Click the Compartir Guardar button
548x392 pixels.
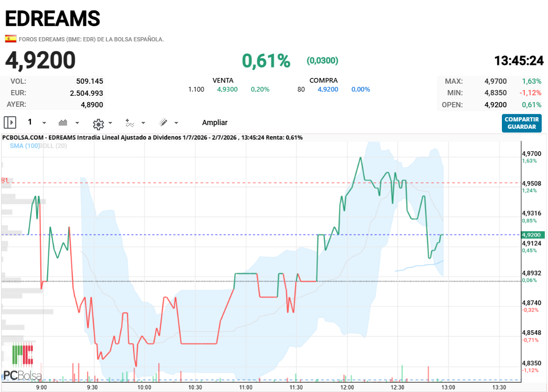pyautogui.click(x=522, y=123)
